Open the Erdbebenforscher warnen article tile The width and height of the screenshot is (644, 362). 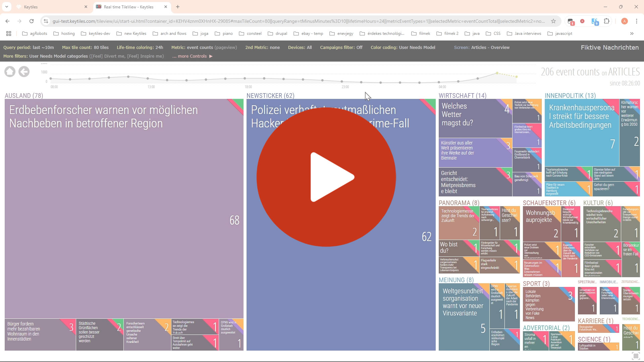tap(124, 208)
